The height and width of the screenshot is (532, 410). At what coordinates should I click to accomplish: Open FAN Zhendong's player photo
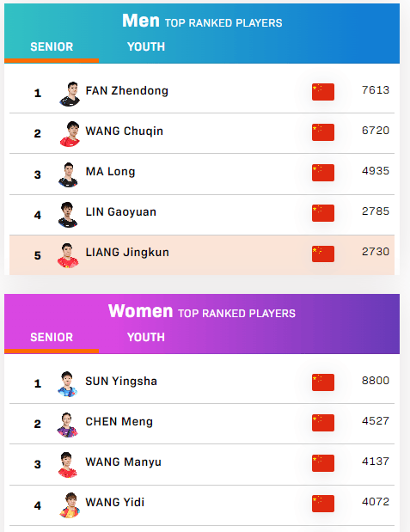[70, 94]
